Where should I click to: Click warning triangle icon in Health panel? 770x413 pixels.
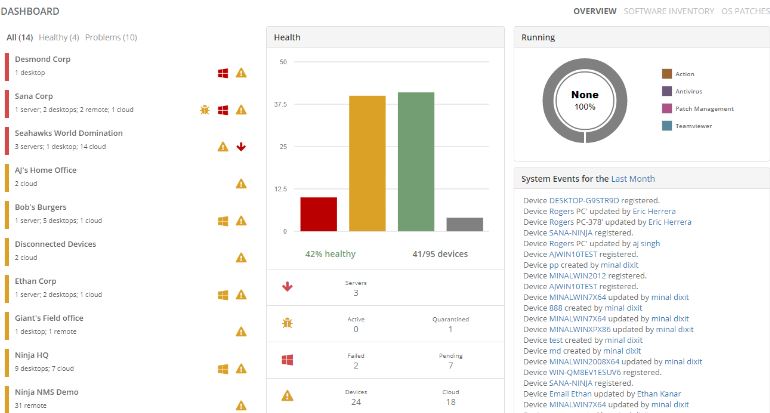[x=287, y=396]
